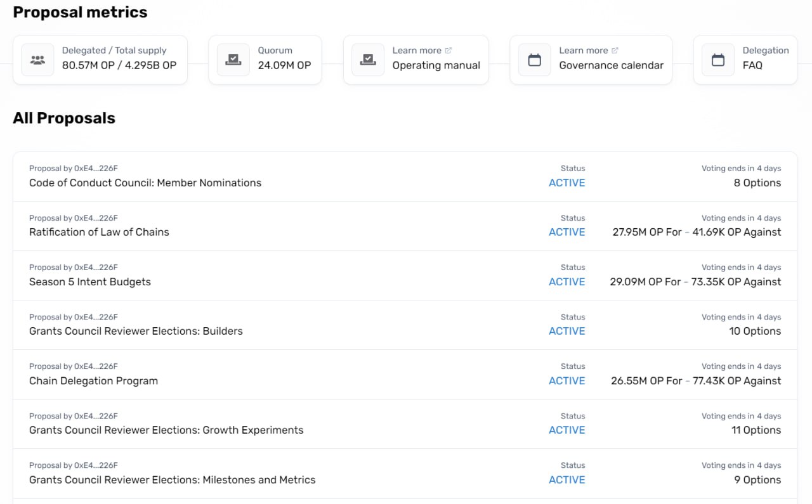Click the 9 Options text
The width and height of the screenshot is (812, 504).
click(757, 480)
